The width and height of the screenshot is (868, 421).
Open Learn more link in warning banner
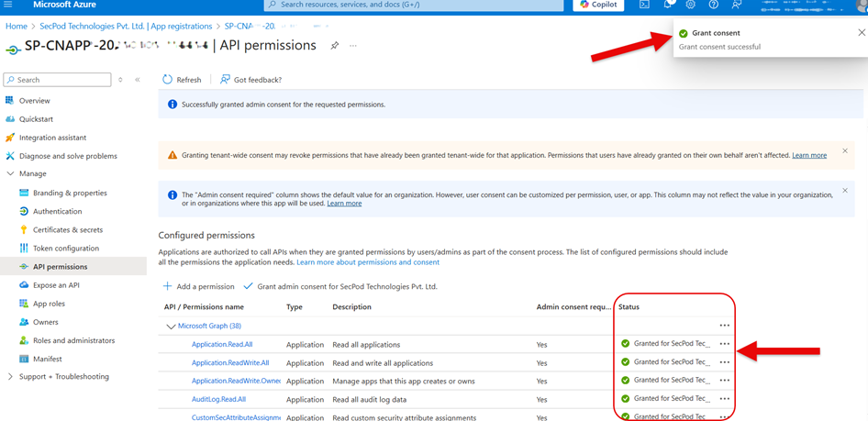(x=809, y=155)
